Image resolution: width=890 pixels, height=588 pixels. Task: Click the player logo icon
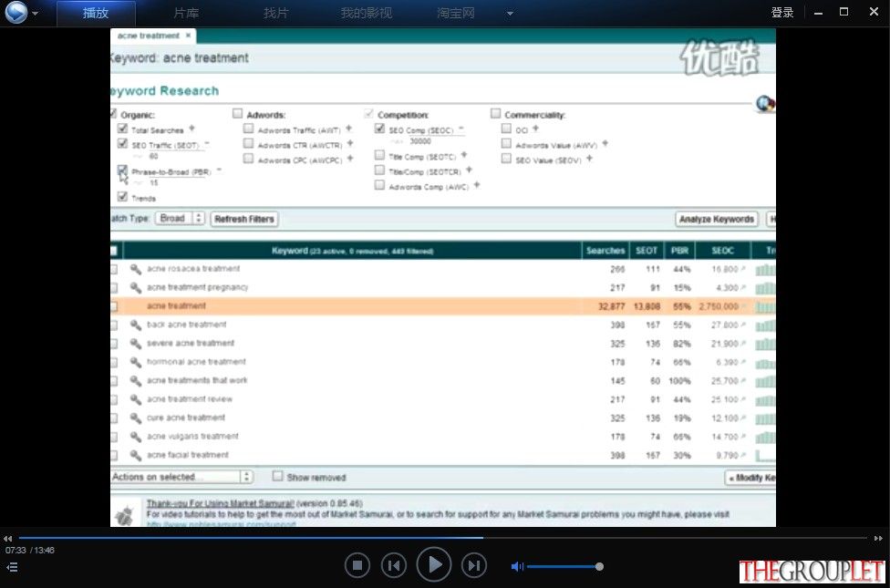16,13
